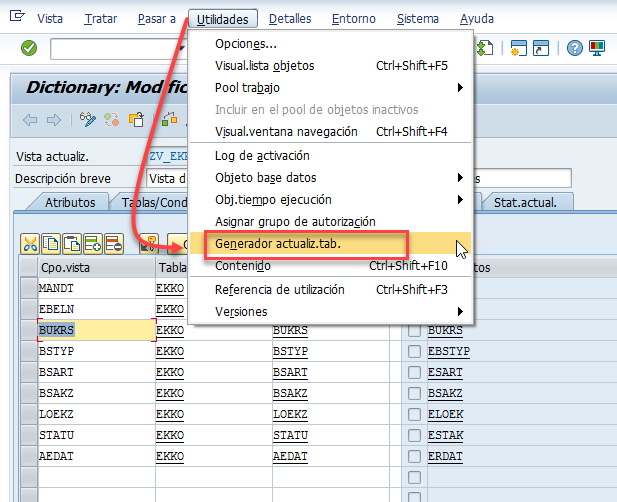The image size is (617, 502).
Task: Click the customize local layout monitor icon
Action: click(x=597, y=48)
